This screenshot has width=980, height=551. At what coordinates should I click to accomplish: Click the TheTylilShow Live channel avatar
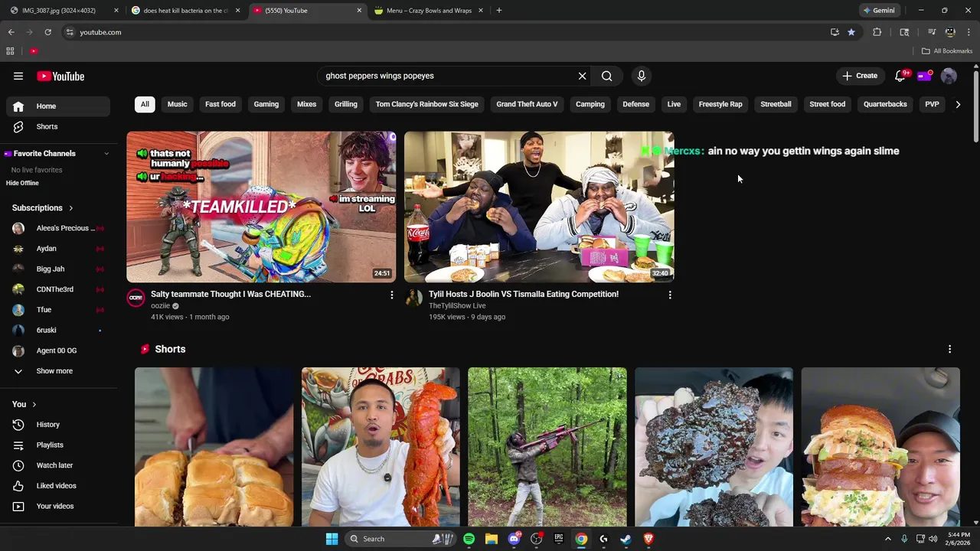pos(413,298)
